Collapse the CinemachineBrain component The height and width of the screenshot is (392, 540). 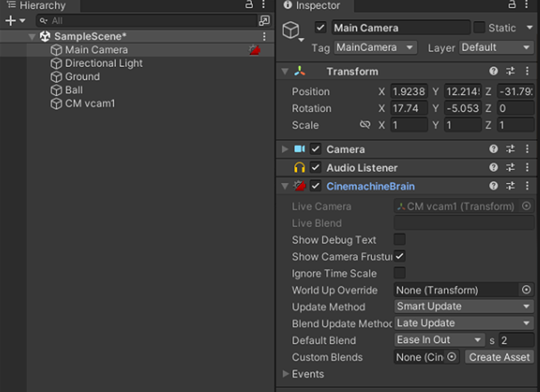click(x=285, y=186)
